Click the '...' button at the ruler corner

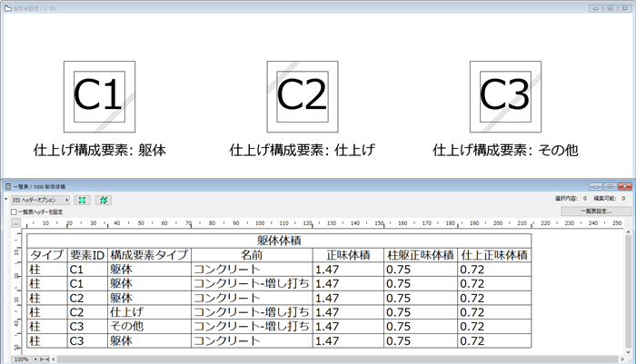pyautogui.click(x=15, y=223)
